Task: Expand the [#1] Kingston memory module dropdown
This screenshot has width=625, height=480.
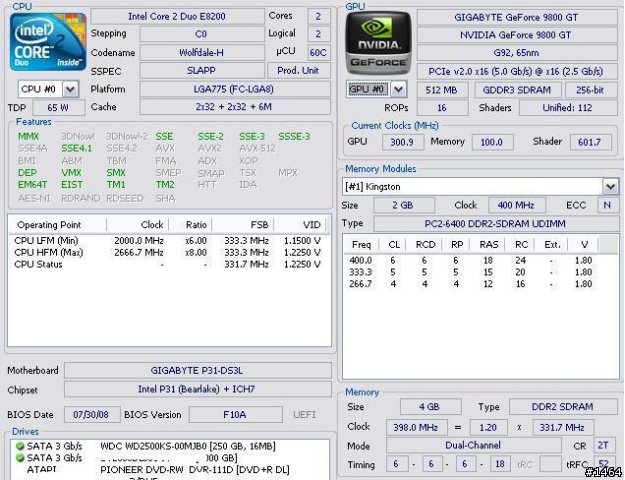Action: click(610, 186)
